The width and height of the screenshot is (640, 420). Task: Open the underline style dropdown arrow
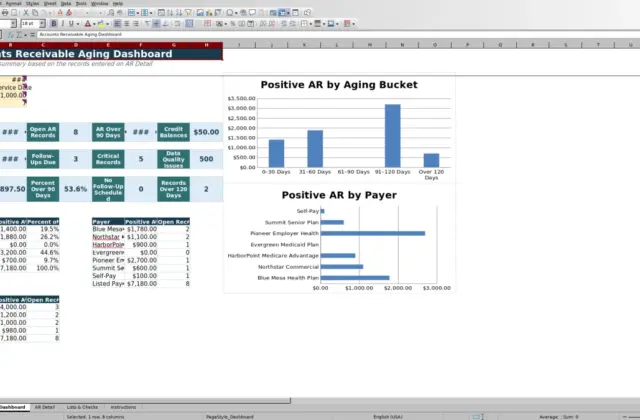coord(78,24)
